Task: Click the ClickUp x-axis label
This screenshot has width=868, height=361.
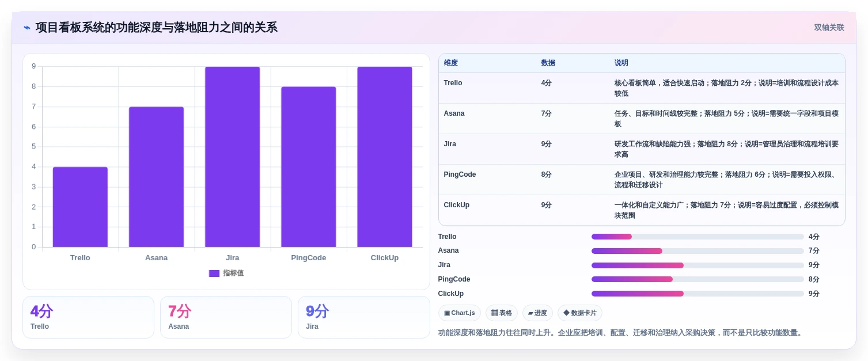Action: [384, 258]
